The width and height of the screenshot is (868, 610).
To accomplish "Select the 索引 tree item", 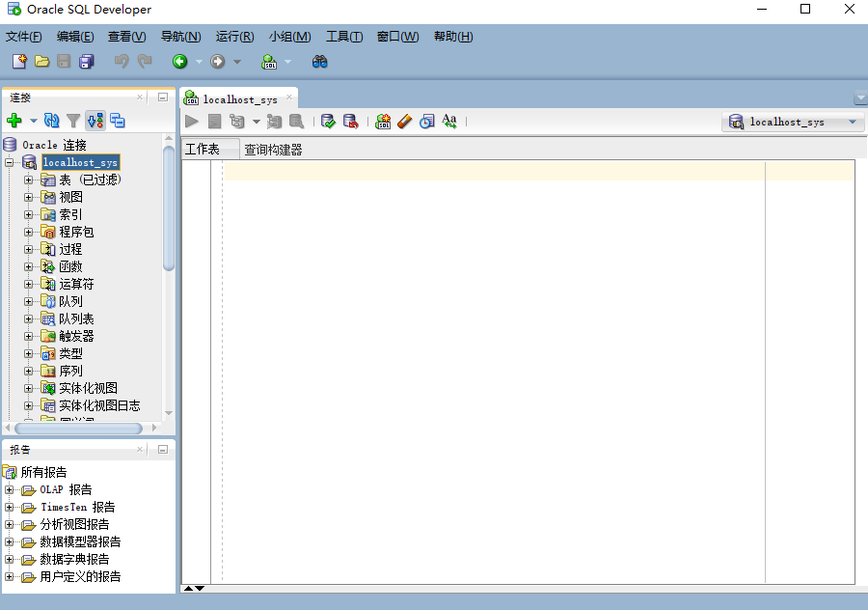I will (x=70, y=214).
